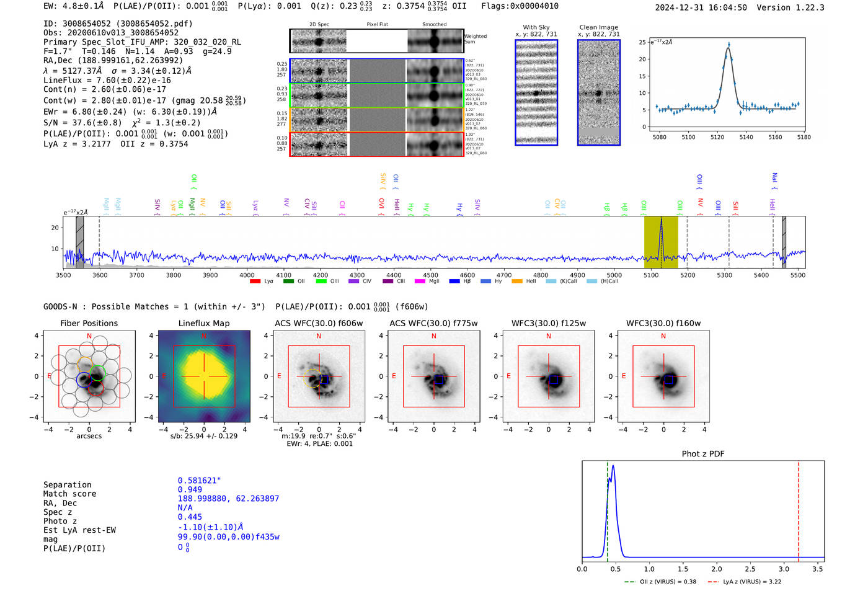Click the LyA z (VIRUS) = 3.22 legend
The width and height of the screenshot is (868, 591).
(744, 582)
